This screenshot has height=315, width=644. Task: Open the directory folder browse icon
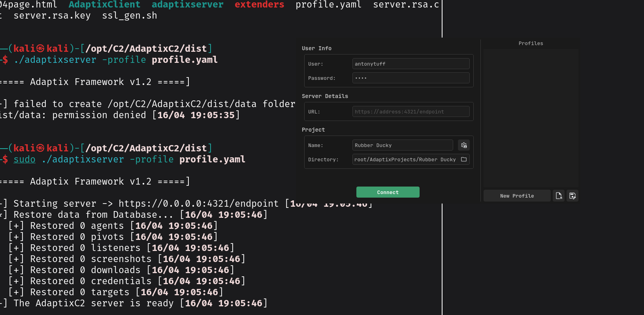(464, 159)
